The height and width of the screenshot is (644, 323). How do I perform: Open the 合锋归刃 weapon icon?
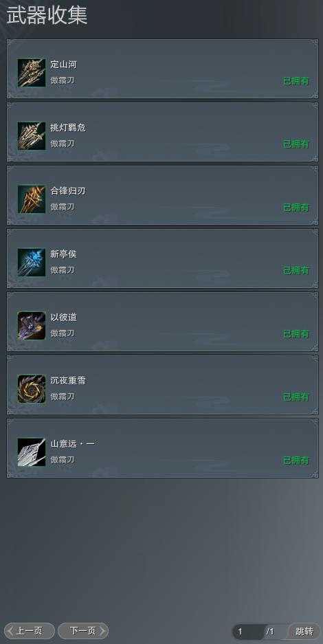pos(32,199)
